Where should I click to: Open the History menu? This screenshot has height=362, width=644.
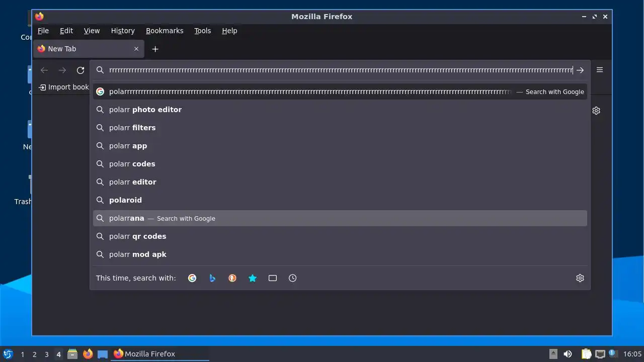[x=123, y=31]
